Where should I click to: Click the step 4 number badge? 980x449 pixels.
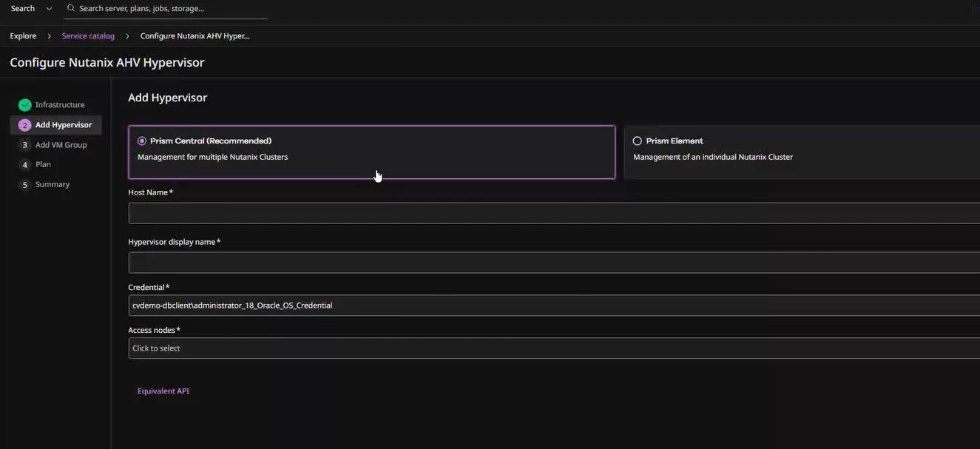[x=24, y=165]
